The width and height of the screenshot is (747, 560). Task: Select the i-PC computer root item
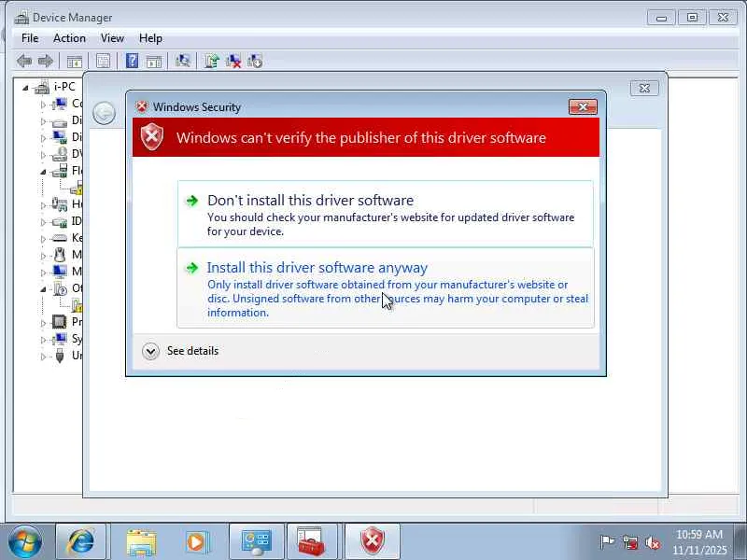pyautogui.click(x=56, y=87)
